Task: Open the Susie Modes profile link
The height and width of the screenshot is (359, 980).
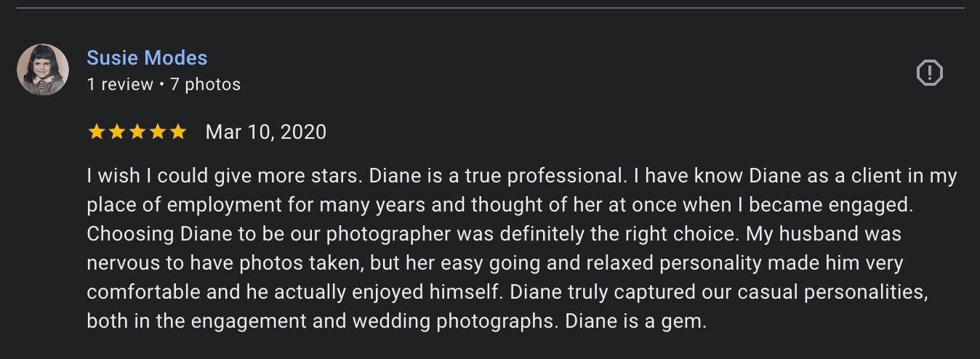Action: (x=147, y=58)
